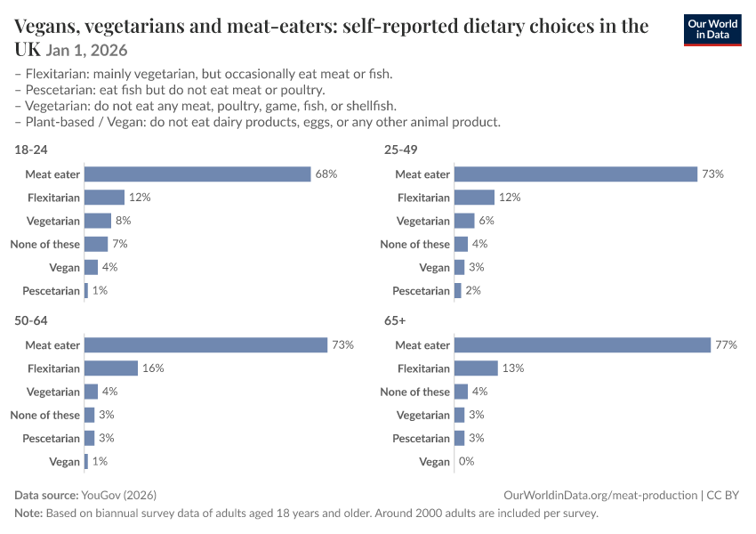Click the 50-64 panel heading

coord(31,320)
